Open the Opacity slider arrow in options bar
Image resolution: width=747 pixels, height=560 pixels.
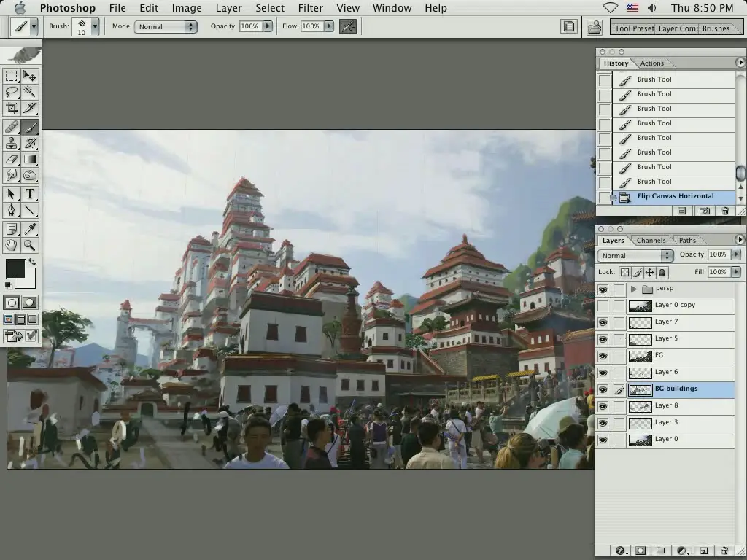pyautogui.click(x=268, y=26)
